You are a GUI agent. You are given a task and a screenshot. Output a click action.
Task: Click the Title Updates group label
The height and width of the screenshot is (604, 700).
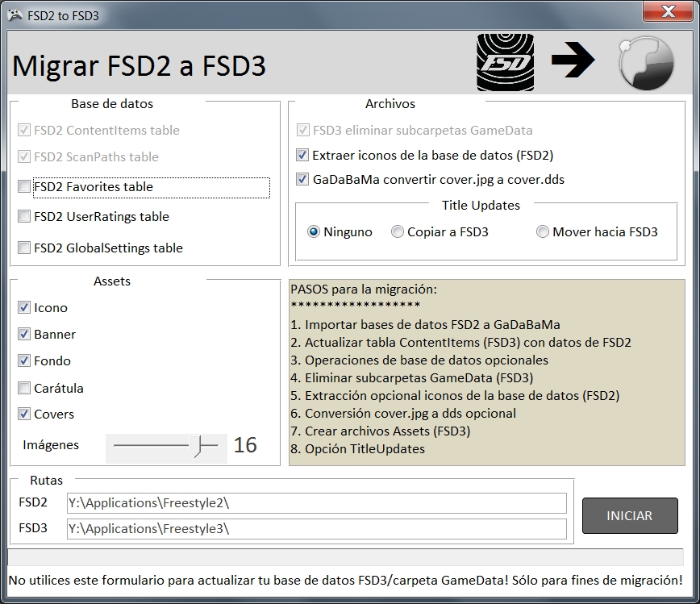pyautogui.click(x=481, y=206)
